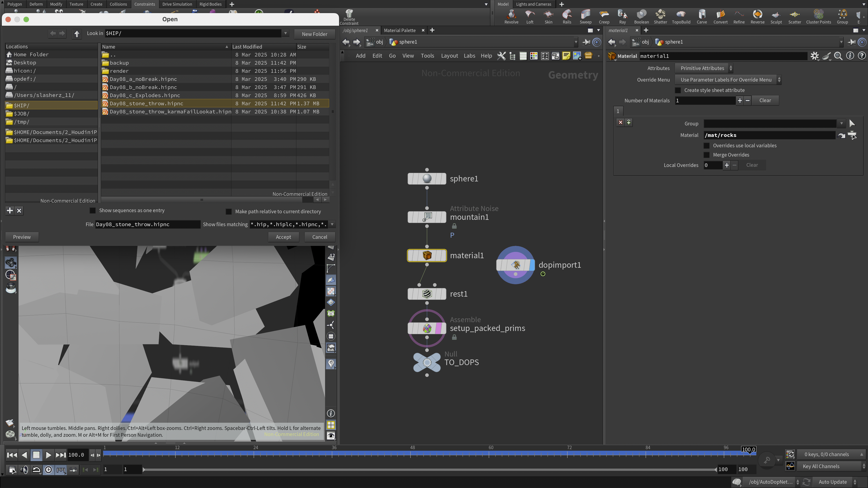
Task: Select the Convert shelf tool
Action: point(720,17)
